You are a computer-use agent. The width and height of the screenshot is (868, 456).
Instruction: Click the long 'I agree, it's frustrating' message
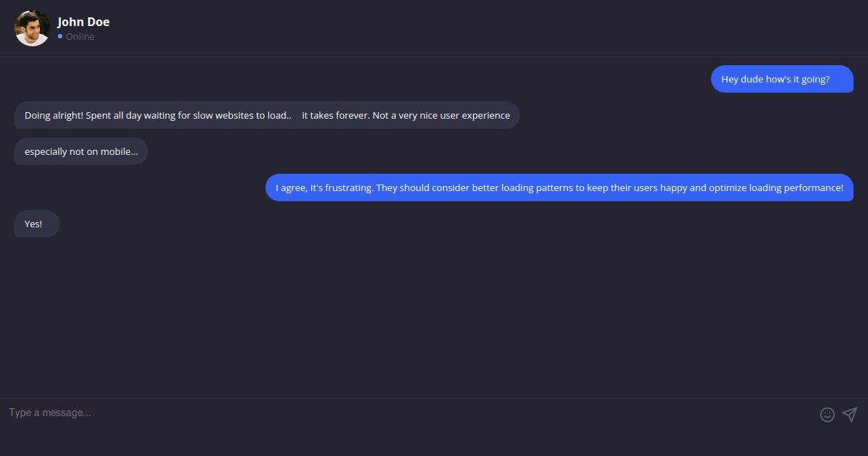(559, 187)
